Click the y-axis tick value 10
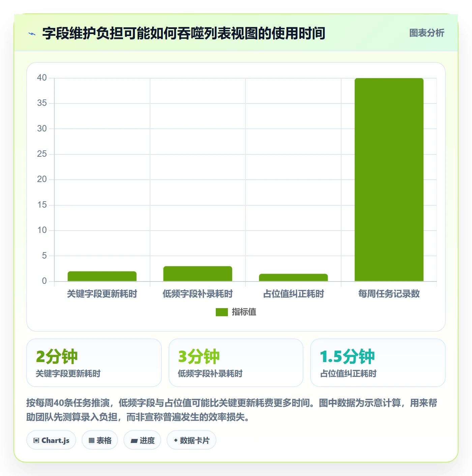Image resolution: width=472 pixels, height=476 pixels. coord(42,230)
